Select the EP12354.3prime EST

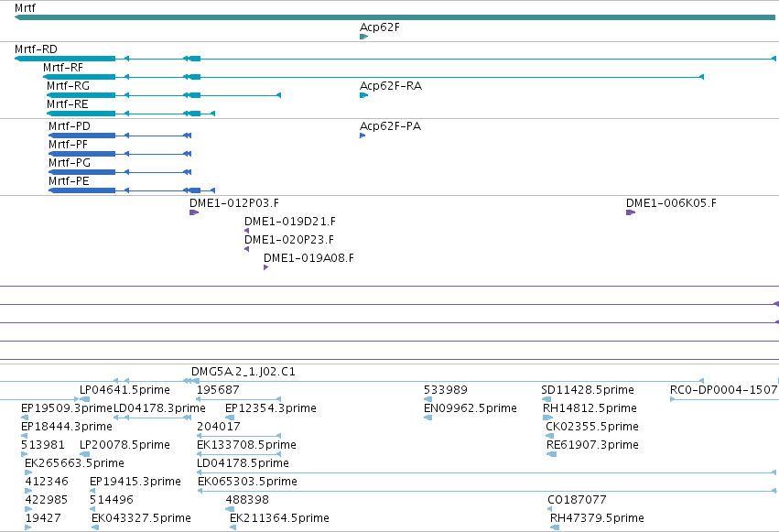[x=271, y=408]
